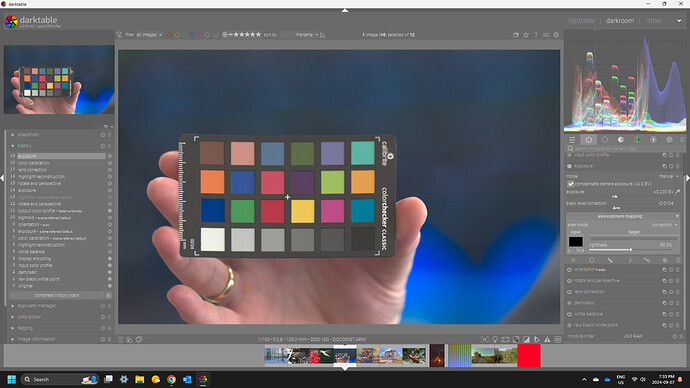Open global preferences gear icon
Viewport: 690px width, 388px height.
point(556,35)
